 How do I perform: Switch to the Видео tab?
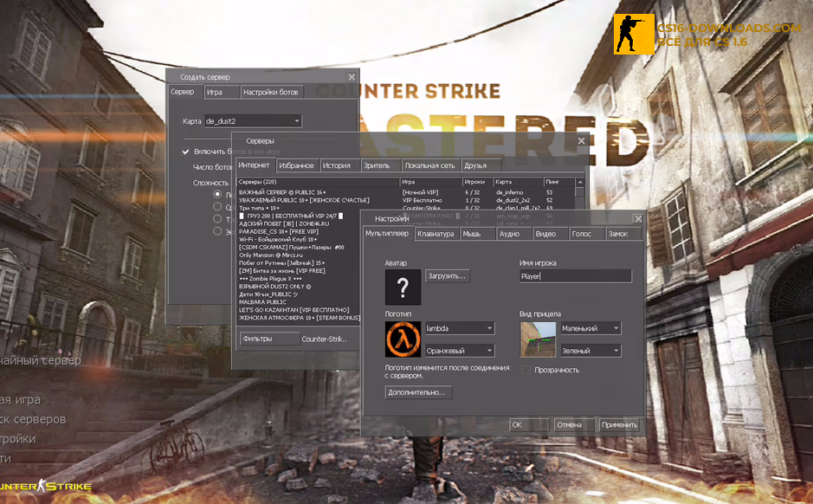550,234
